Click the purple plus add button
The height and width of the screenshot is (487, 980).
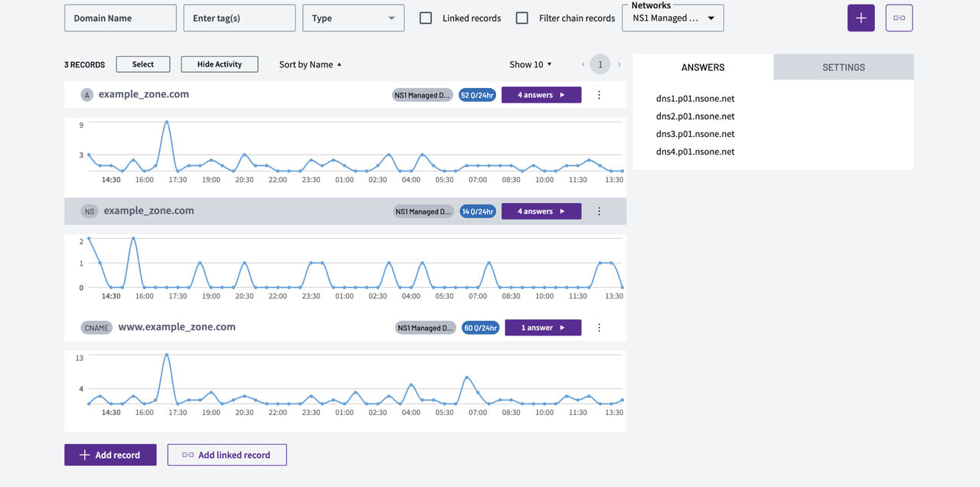[x=861, y=18]
